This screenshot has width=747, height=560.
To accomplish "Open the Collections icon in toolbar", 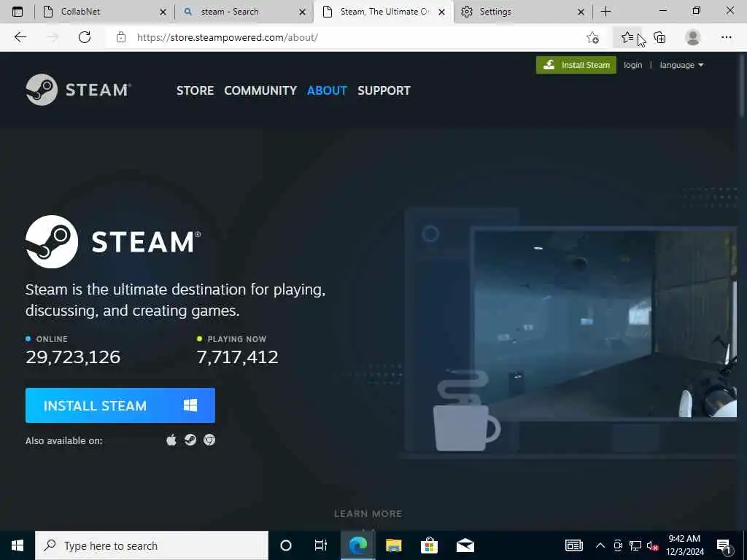I will click(659, 37).
